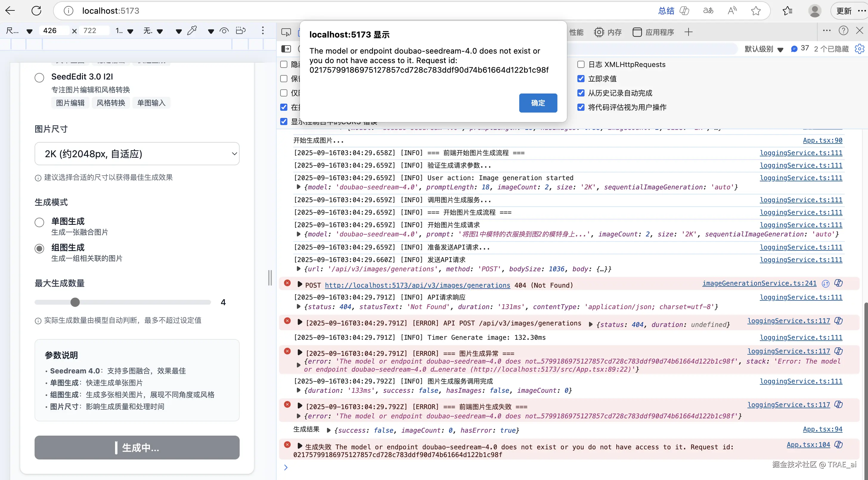Click the browser refresh icon
This screenshot has width=868, height=480.
click(x=36, y=11)
